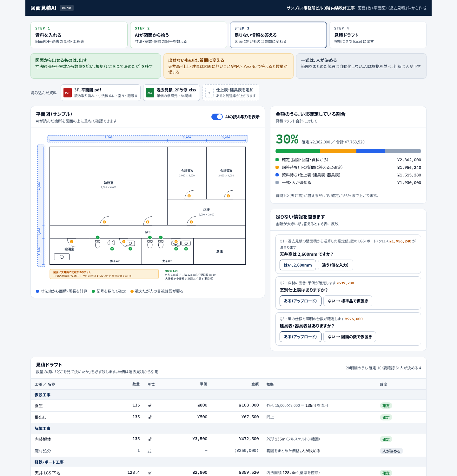Image resolution: width=457 pixels, height=476 pixels.
Task: Click the plus icon to add 仕上表・建具表
Action: point(209,93)
